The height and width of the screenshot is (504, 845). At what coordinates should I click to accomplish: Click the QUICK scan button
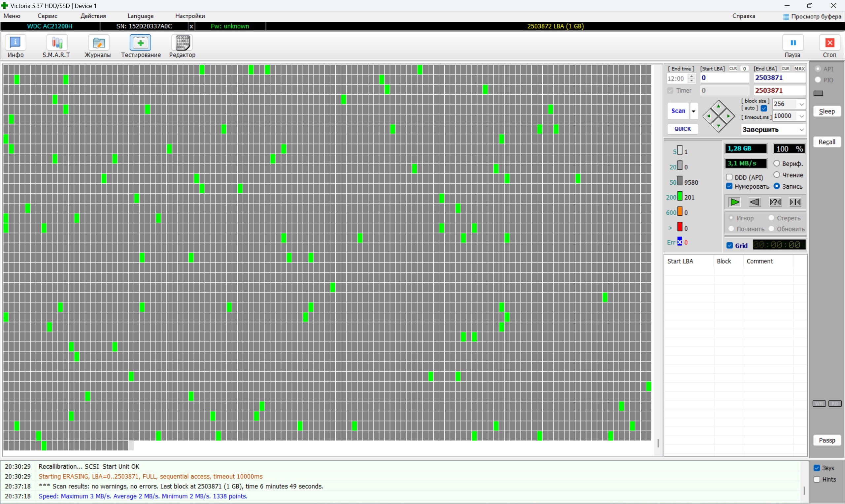tap(683, 129)
